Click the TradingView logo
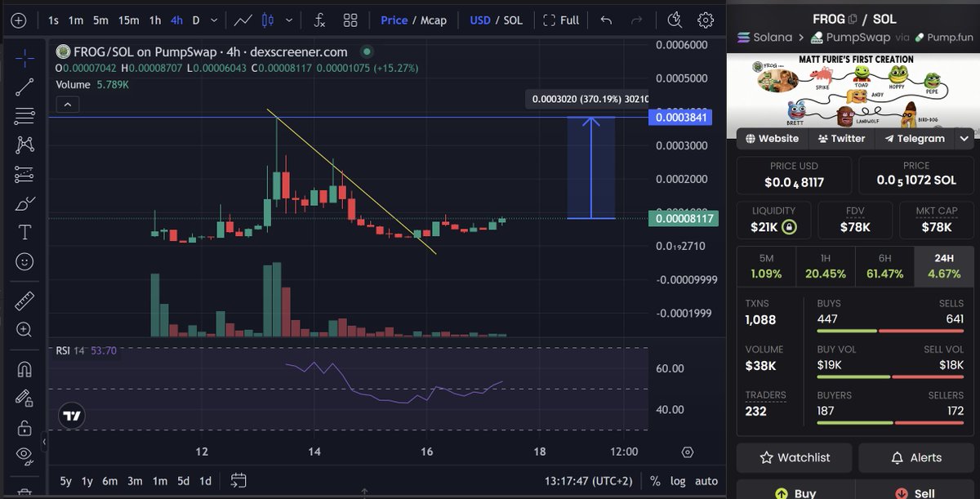The height and width of the screenshot is (499, 980). 72,416
